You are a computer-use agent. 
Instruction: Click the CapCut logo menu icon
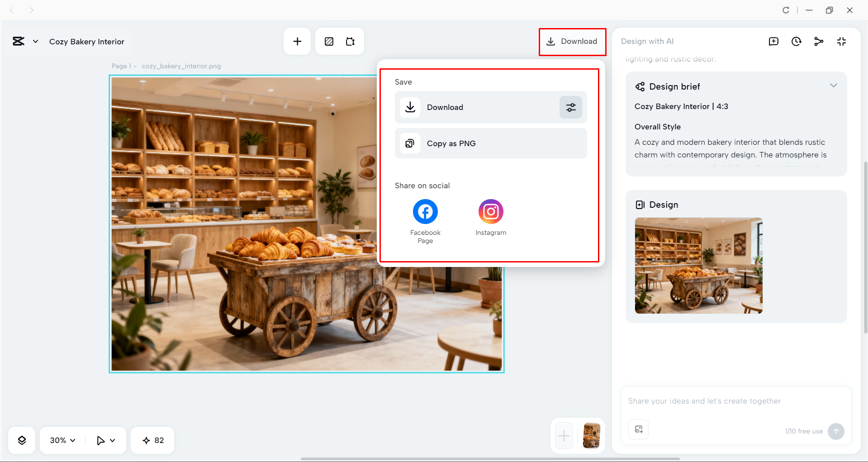[19, 42]
